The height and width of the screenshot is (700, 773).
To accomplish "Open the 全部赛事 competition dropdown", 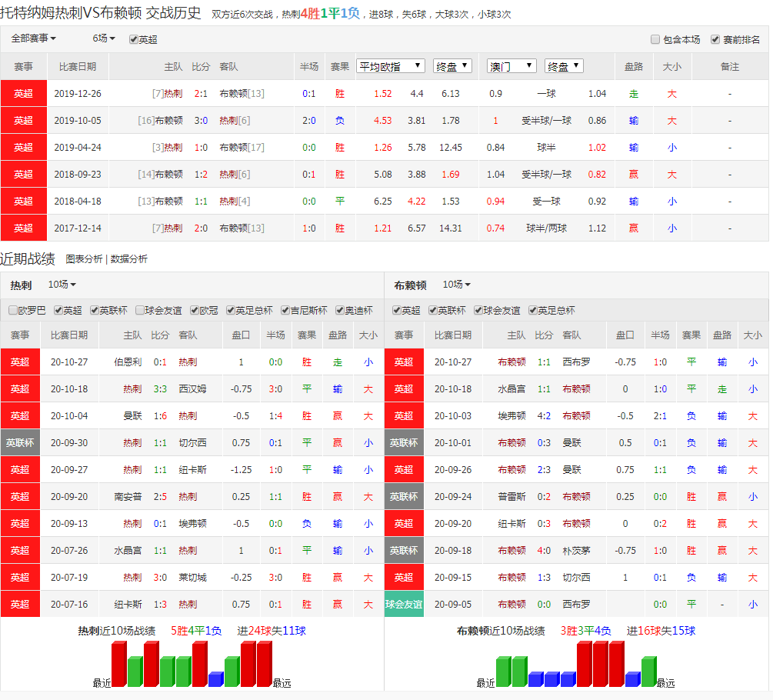I will coord(34,38).
